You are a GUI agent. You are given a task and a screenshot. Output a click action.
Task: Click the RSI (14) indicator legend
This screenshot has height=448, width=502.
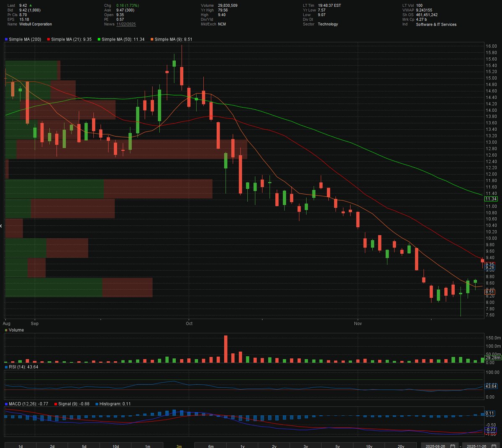pyautogui.click(x=23, y=367)
